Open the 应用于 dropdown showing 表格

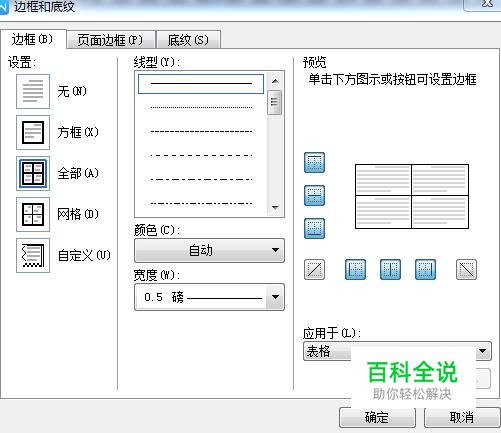point(397,351)
